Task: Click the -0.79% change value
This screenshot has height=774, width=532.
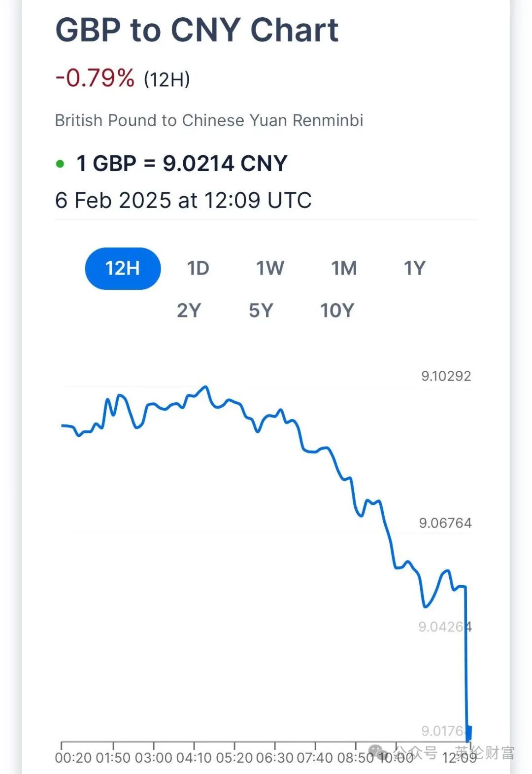Action: pos(95,78)
